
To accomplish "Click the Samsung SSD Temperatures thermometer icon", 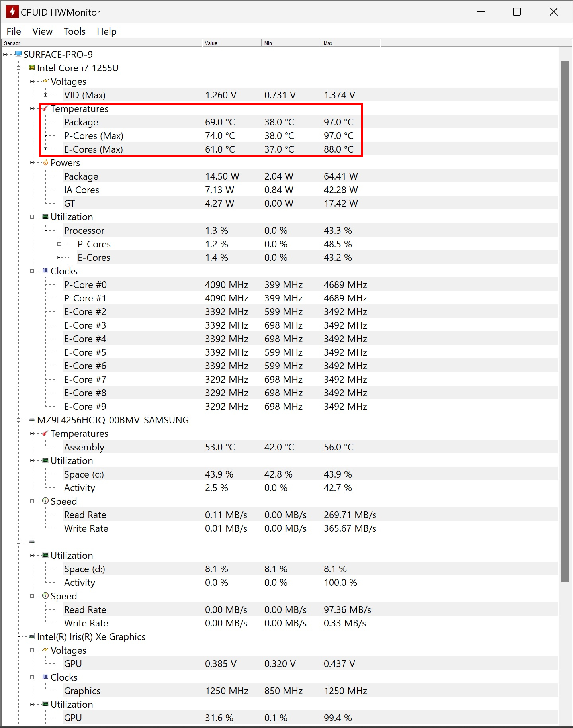I will pos(45,433).
